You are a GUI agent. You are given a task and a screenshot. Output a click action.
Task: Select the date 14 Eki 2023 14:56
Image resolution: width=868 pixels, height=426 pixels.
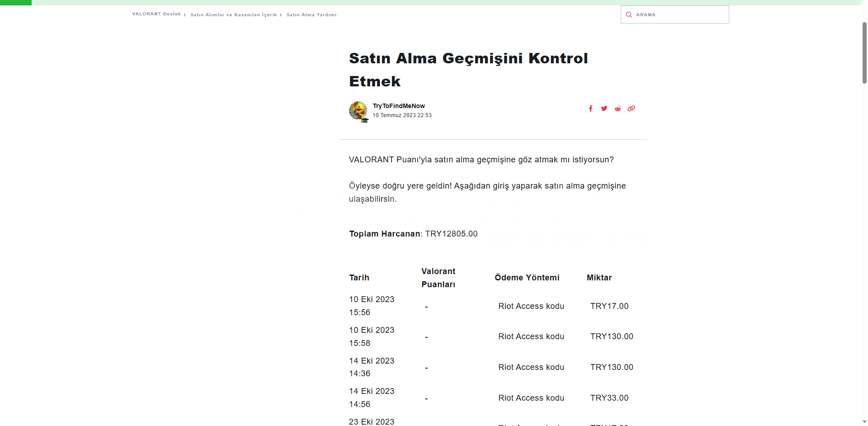pyautogui.click(x=372, y=398)
